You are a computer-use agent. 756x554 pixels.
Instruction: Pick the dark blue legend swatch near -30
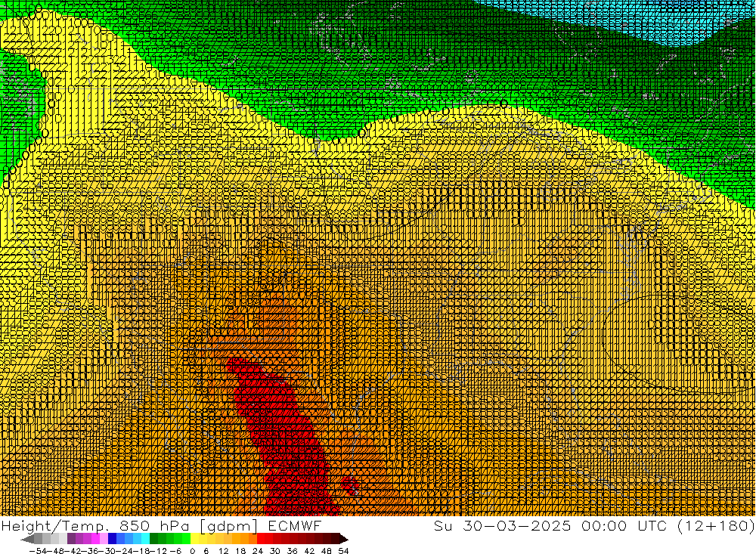[113, 539]
